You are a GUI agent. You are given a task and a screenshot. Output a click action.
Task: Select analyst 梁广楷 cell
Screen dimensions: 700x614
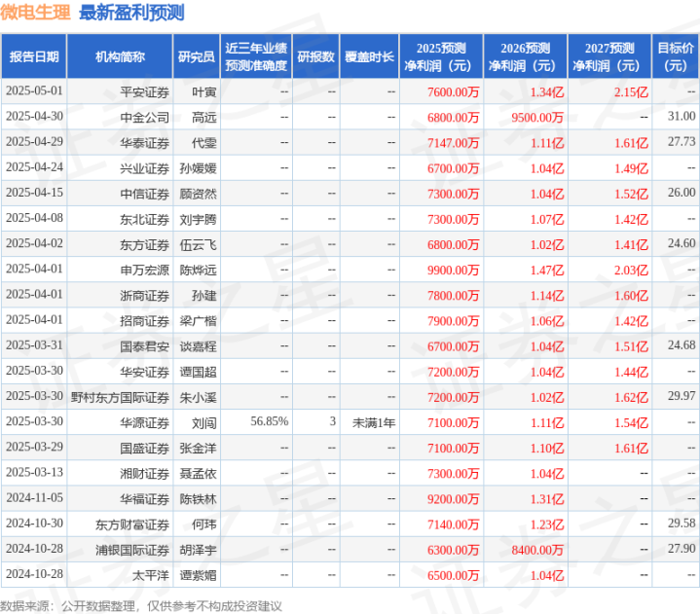coord(198,321)
